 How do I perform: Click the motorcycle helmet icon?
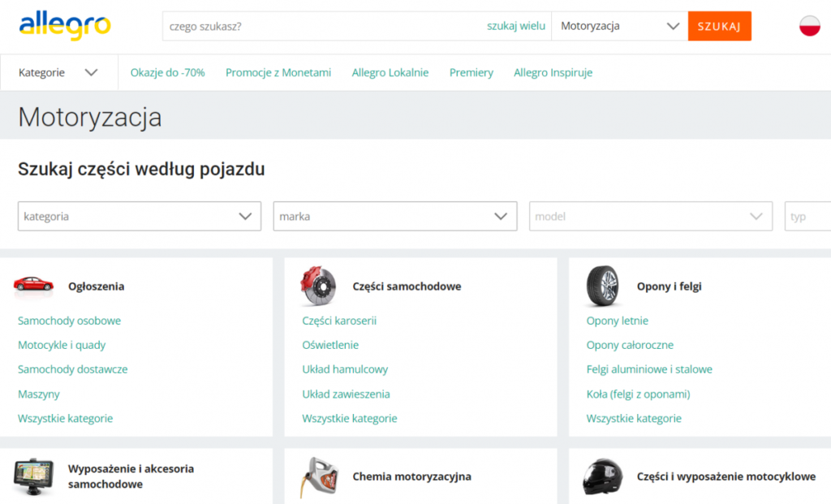click(x=603, y=476)
